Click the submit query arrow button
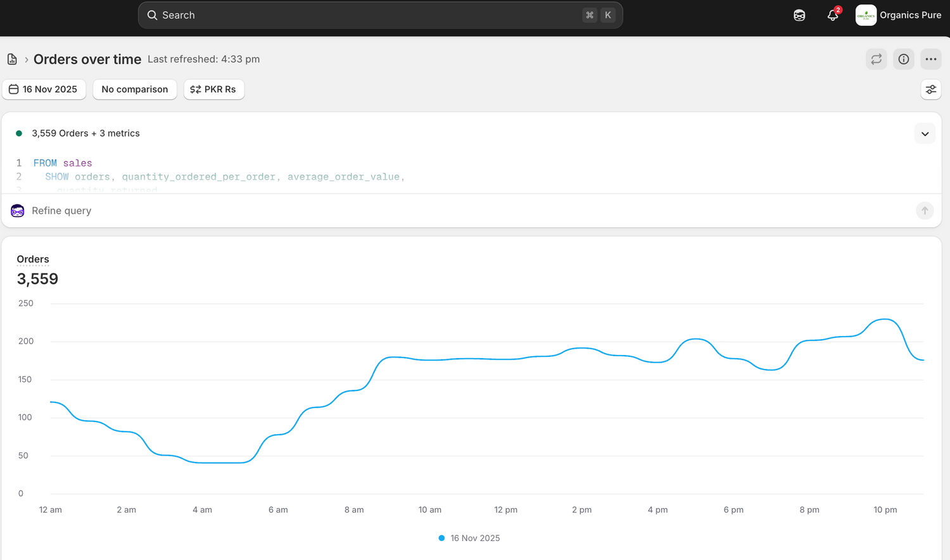The height and width of the screenshot is (560, 950). (x=925, y=211)
